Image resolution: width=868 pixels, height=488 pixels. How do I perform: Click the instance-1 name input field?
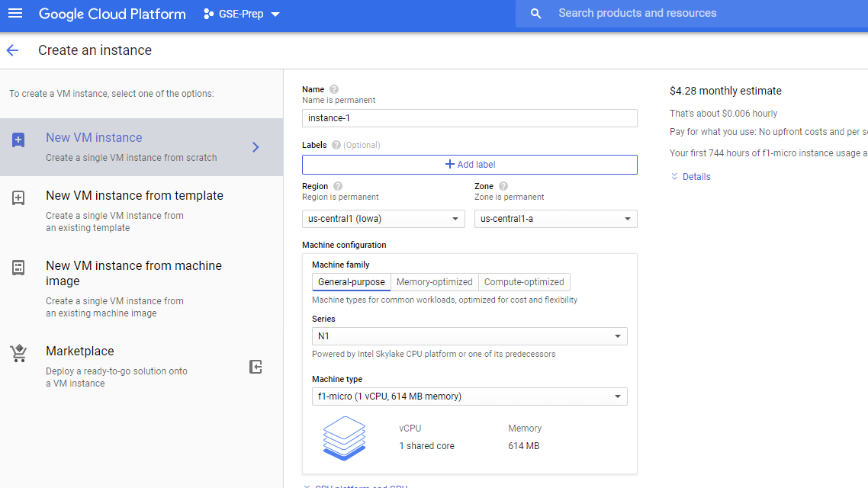coord(469,118)
